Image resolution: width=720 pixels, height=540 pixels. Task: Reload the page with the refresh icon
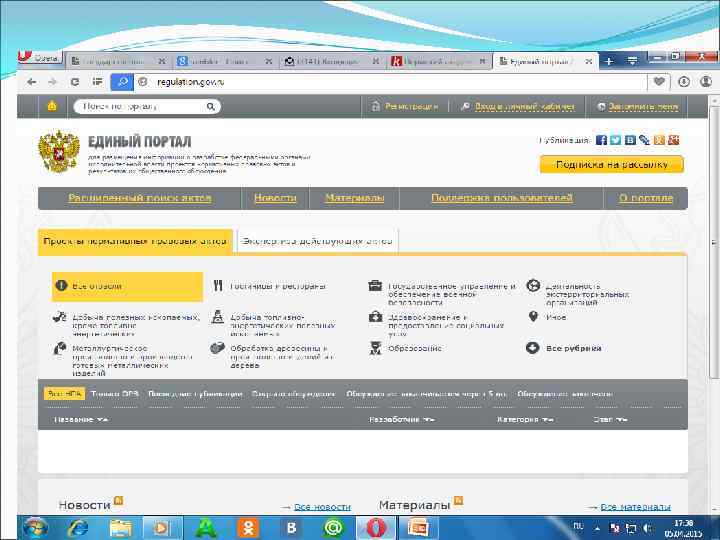point(75,82)
